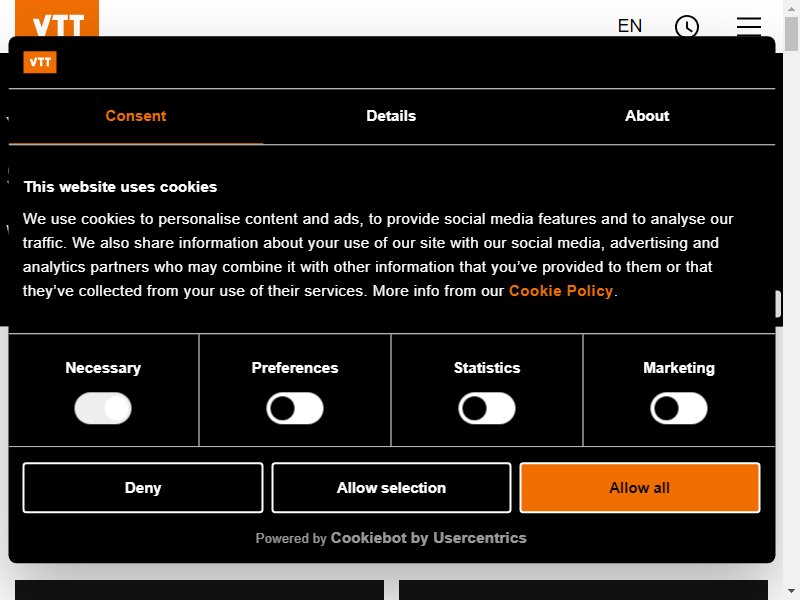Enable the Statistics cookies switch
The height and width of the screenshot is (600, 800).
487,408
